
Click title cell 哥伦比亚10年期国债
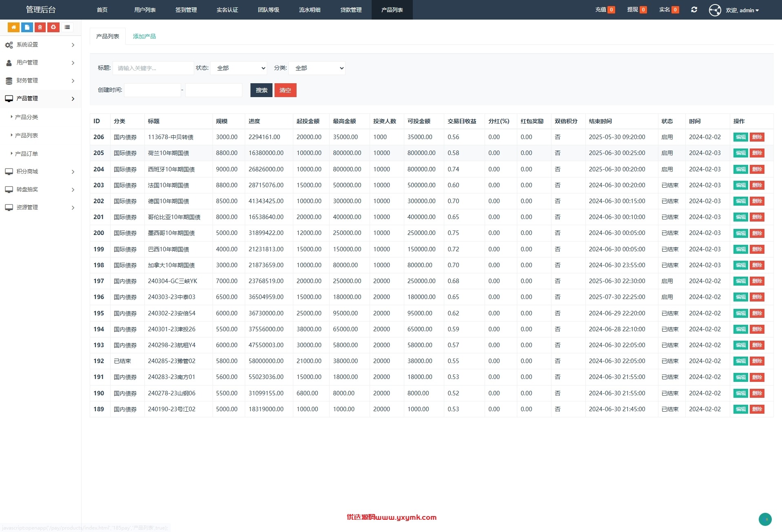coord(174,217)
